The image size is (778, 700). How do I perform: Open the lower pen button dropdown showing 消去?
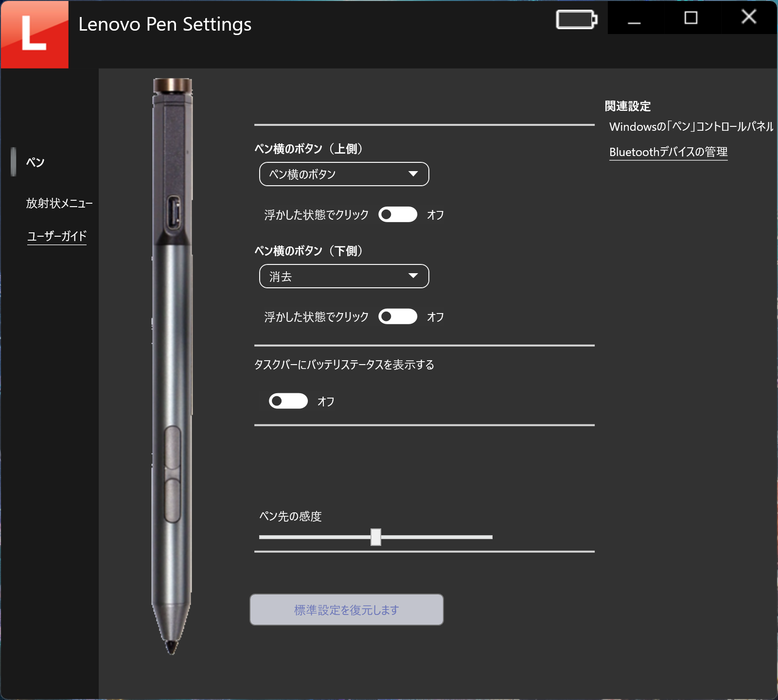(344, 276)
